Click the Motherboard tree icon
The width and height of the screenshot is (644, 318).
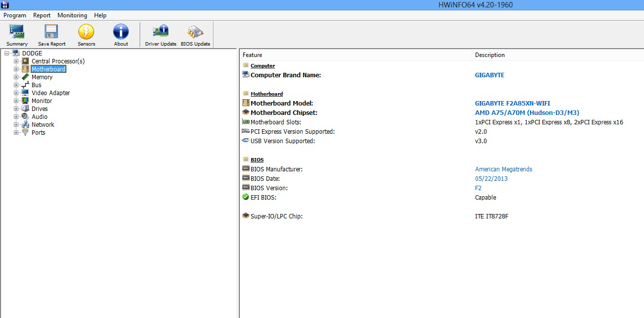point(26,69)
